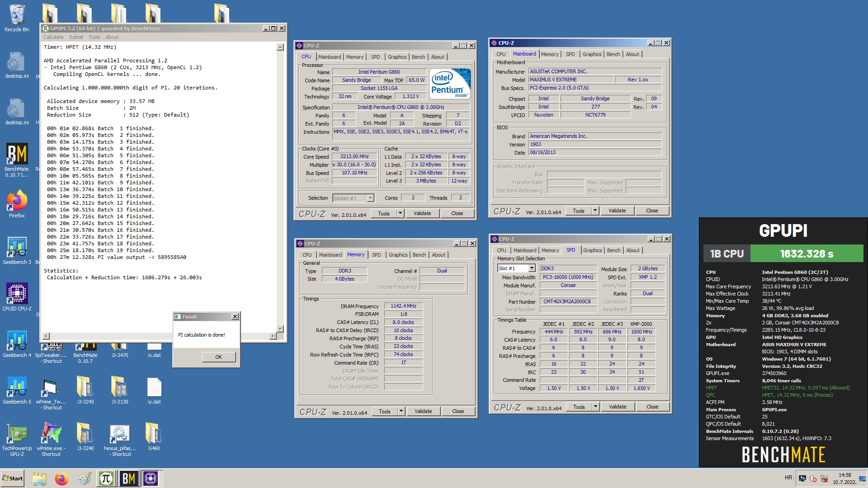Click the GPUPI horizontal scrollbar right arrow
Screen dimensions: 868x488
[x=273, y=336]
